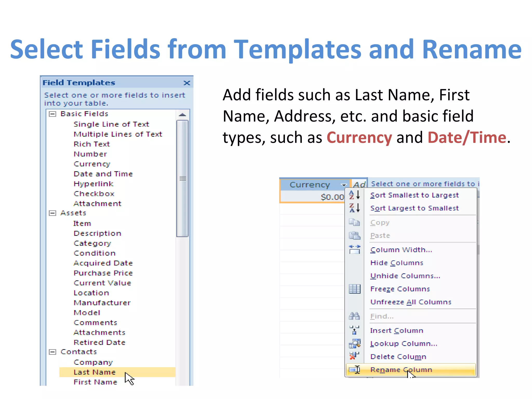Select First Name under Contacts
This screenshot has width=532, height=399.
pos(95,382)
